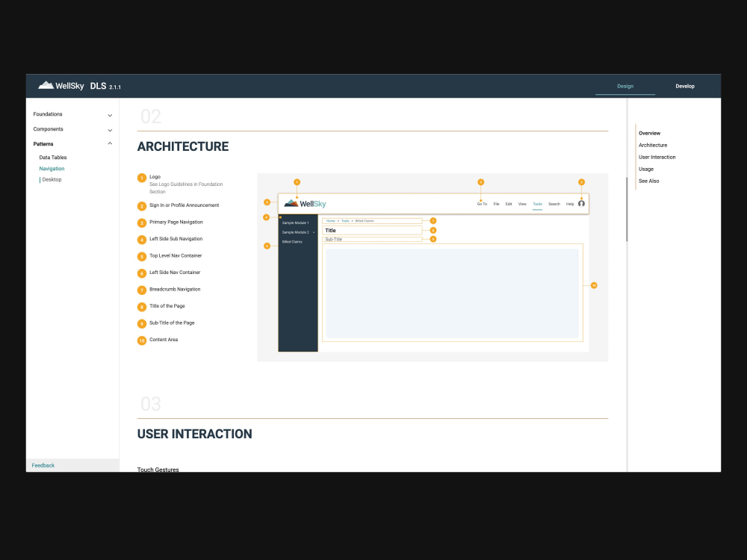The height and width of the screenshot is (560, 747).
Task: Click the page's vertical scrollbar thumb
Action: click(x=627, y=209)
